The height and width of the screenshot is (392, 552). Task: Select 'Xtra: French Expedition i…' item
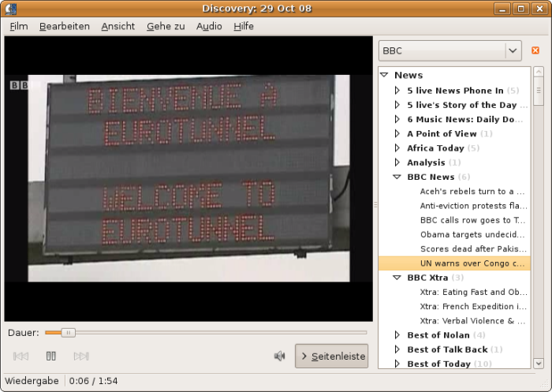point(454,306)
